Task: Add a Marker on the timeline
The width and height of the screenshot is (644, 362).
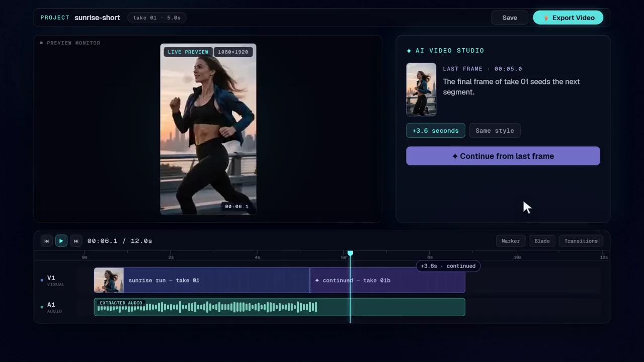Action: tap(511, 241)
